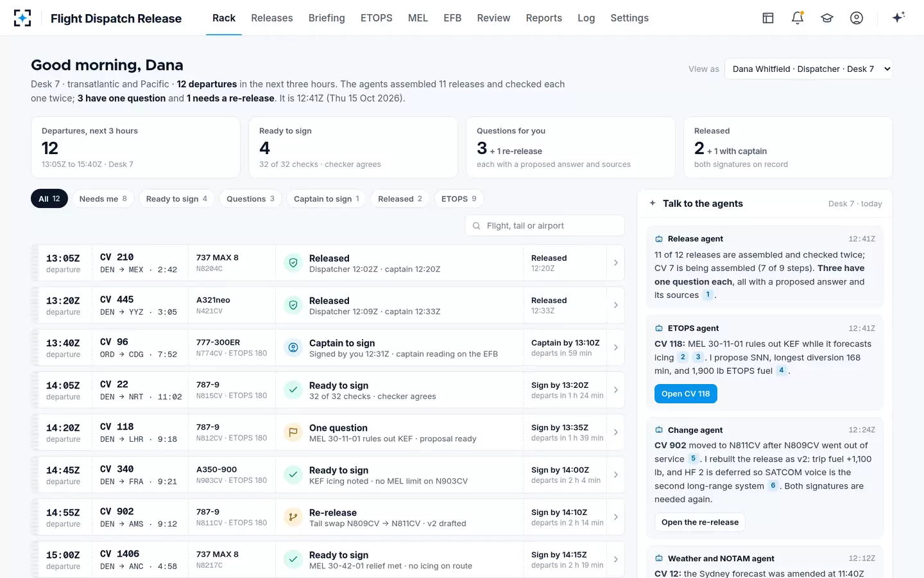Click the re-release branch icon for CV 902

293,517
